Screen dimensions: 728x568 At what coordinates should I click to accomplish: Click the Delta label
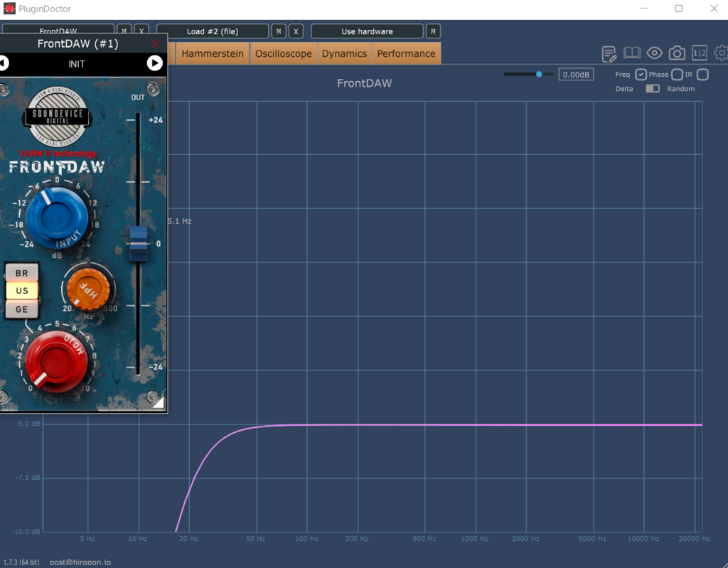624,89
